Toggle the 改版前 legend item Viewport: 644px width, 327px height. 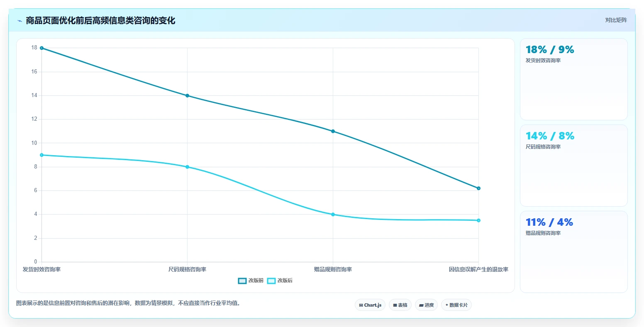tap(251, 281)
